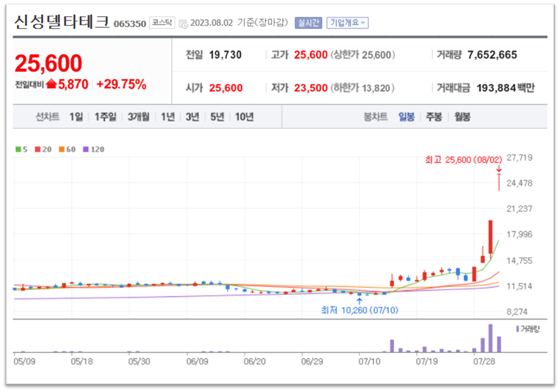The height and width of the screenshot is (392, 560).
Task: Click the 08/02 candlestick at chart top right
Action: tap(499, 182)
